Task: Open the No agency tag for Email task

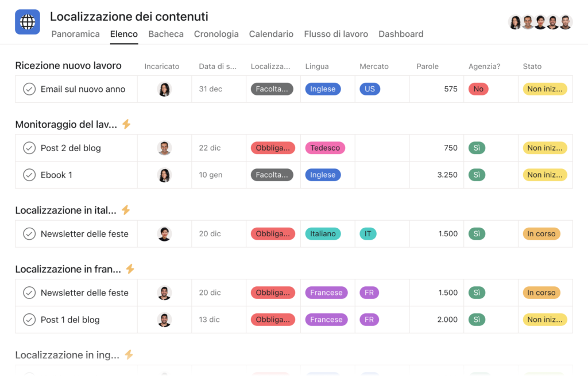Action: [x=478, y=89]
